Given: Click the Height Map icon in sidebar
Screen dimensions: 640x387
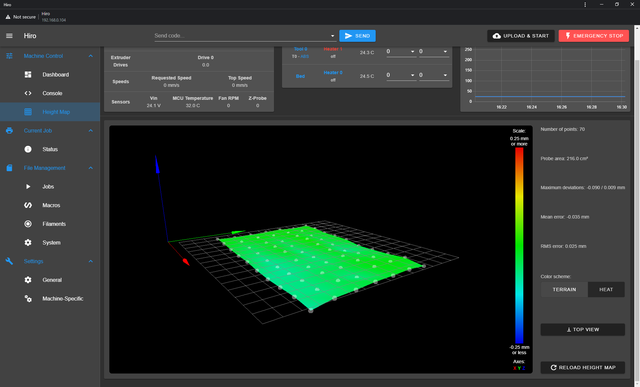Looking at the screenshot, I should tap(28, 112).
